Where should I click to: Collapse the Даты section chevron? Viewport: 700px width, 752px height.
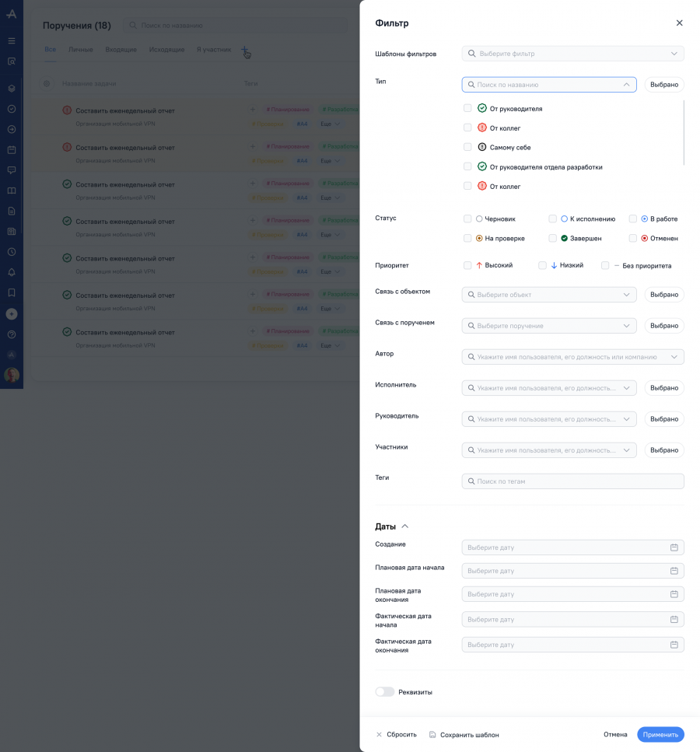[404, 526]
